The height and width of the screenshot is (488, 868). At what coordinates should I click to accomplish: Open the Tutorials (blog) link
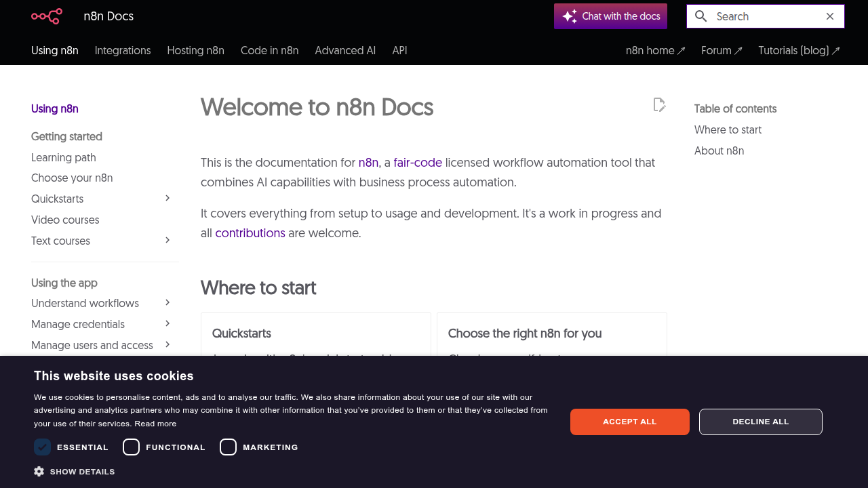pos(800,50)
